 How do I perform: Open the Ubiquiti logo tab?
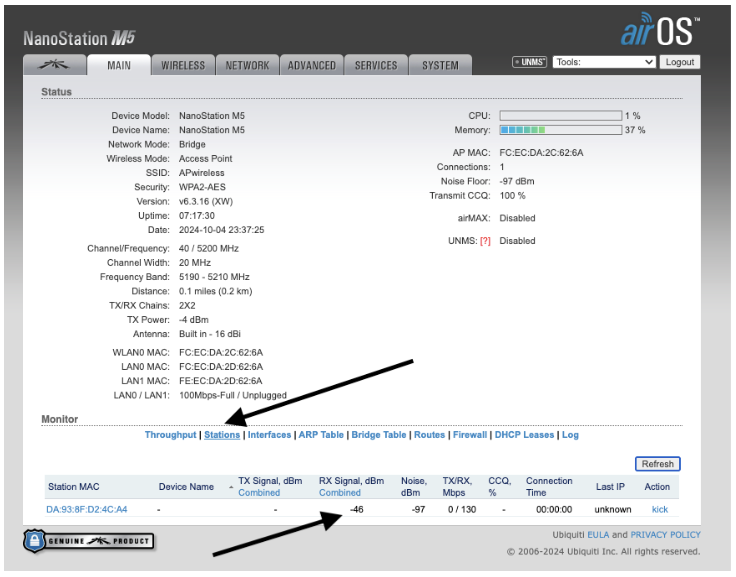pyautogui.click(x=54, y=65)
